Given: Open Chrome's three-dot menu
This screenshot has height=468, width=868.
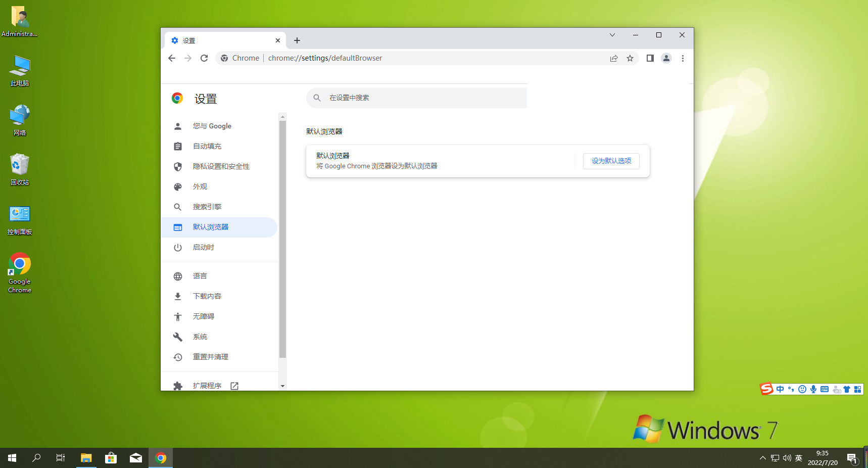Looking at the screenshot, I should [683, 58].
